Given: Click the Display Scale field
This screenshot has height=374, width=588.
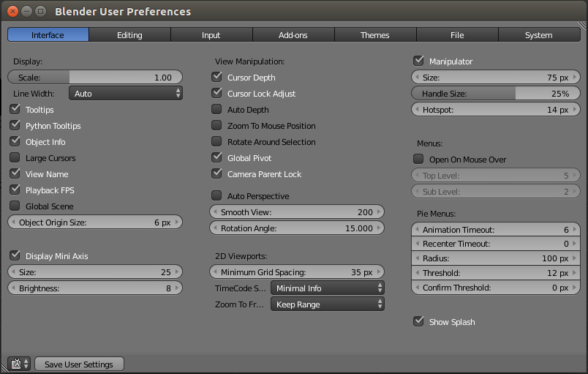Looking at the screenshot, I should point(95,78).
